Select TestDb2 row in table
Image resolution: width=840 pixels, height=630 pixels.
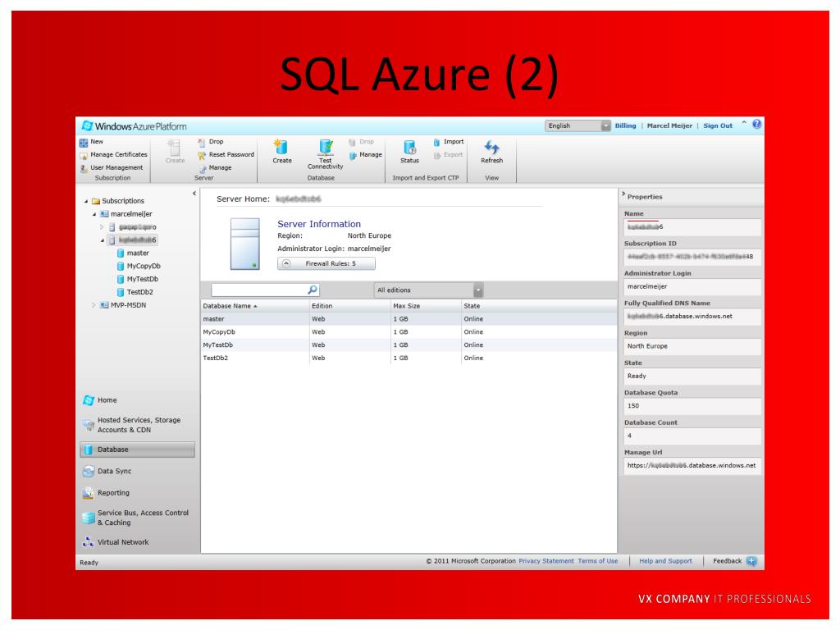pyautogui.click(x=409, y=358)
